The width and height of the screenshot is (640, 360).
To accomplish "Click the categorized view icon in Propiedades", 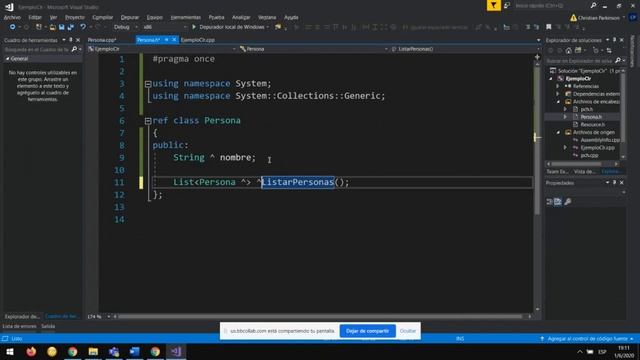I will (x=549, y=202).
